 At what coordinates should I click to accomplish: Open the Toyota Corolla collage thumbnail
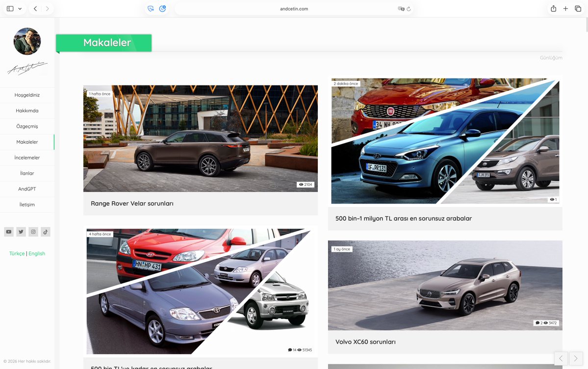(x=200, y=291)
